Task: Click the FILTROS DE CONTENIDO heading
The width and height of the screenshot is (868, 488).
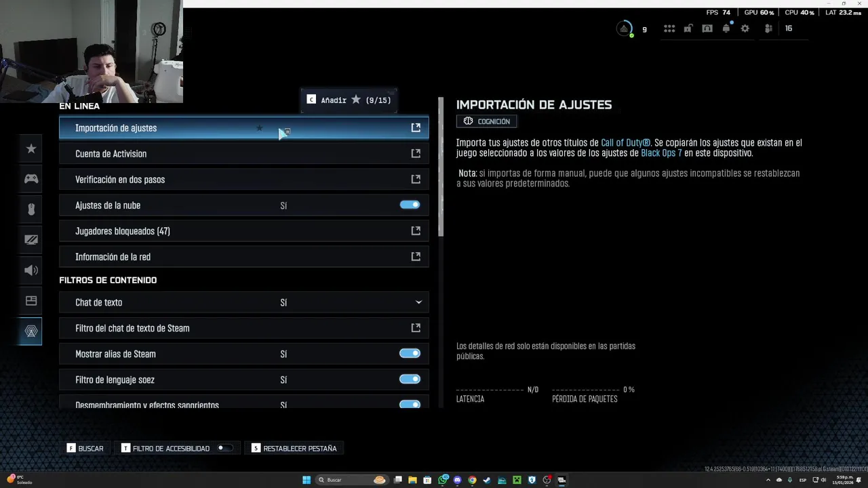Action: [x=108, y=280]
